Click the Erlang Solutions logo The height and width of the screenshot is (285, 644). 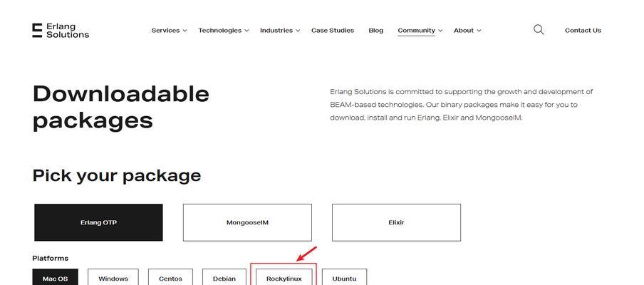pos(61,31)
